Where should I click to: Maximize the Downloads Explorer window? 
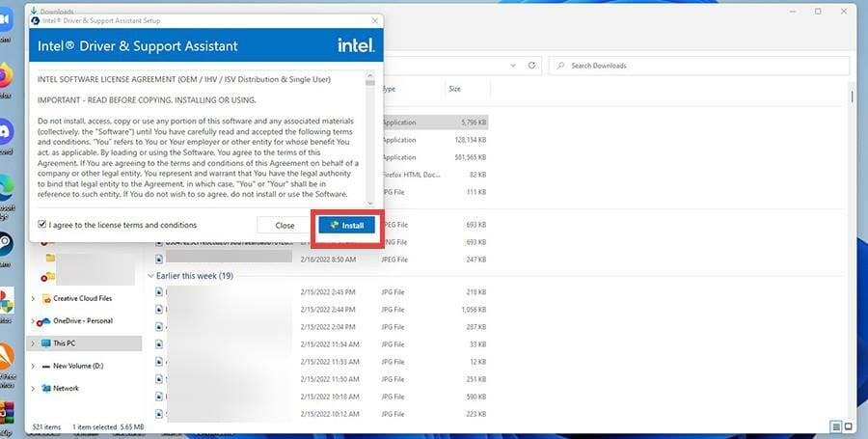[818, 11]
